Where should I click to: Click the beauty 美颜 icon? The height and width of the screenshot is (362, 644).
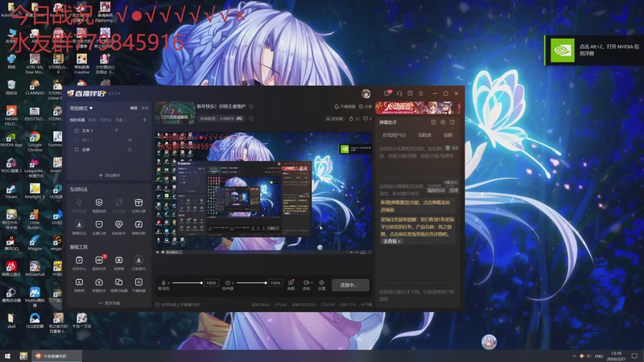[291, 285]
